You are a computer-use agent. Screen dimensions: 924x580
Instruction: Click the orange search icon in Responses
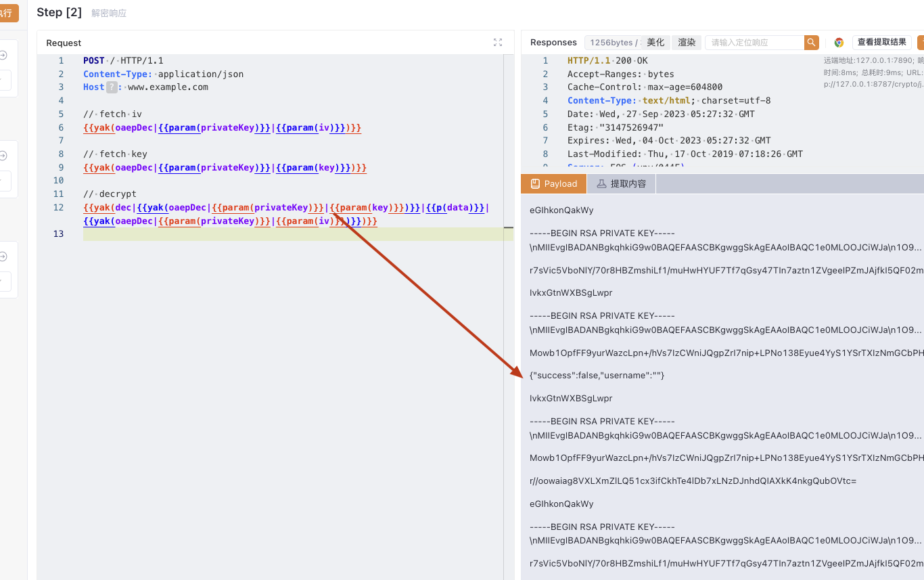click(x=812, y=42)
